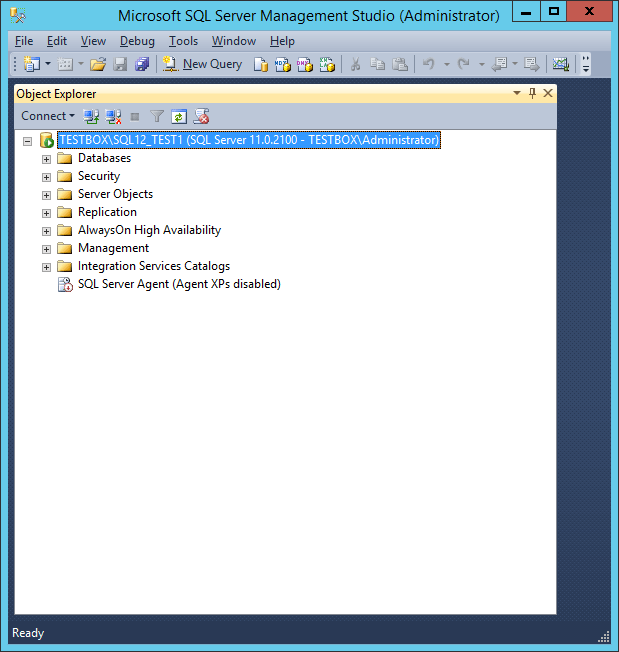619x652 pixels.
Task: Click the Copy icon in toolbar
Action: tap(377, 64)
